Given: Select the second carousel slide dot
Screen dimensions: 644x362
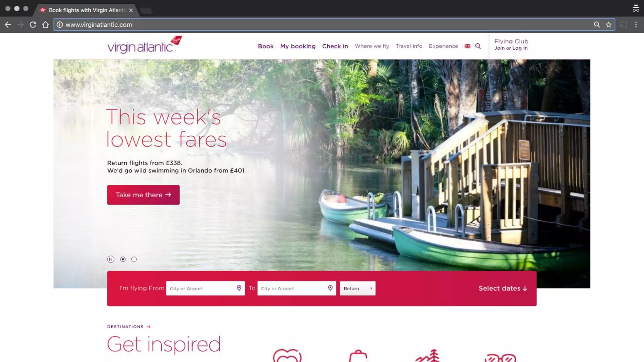Looking at the screenshot, I should point(134,259).
